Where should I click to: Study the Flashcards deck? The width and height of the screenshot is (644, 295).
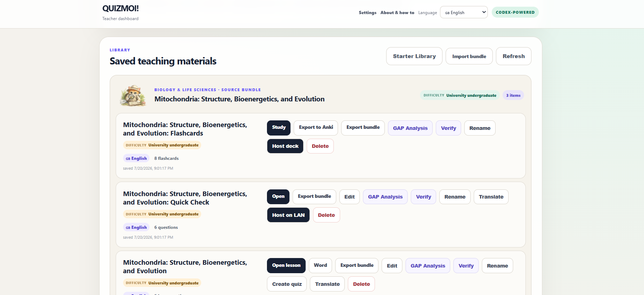tap(279, 128)
